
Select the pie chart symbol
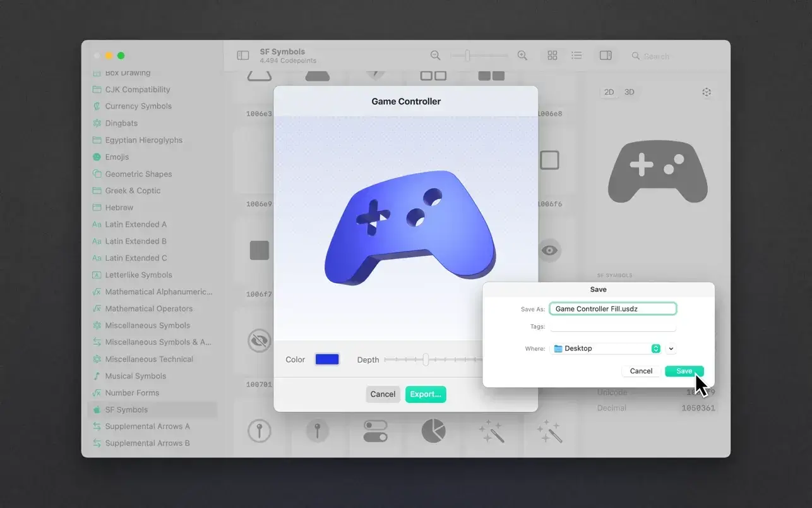[433, 431]
